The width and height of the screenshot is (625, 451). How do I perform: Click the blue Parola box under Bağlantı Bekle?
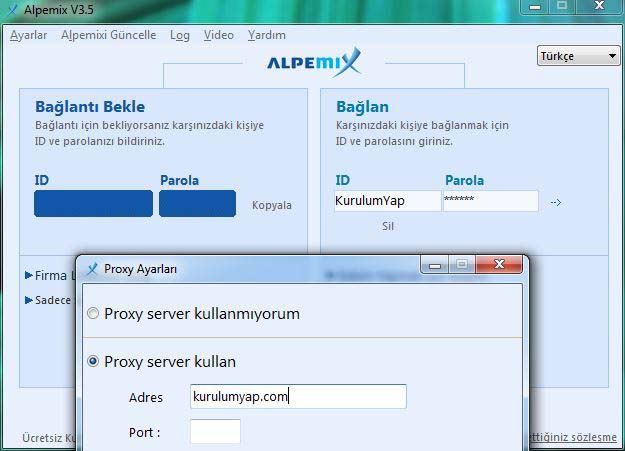(197, 203)
